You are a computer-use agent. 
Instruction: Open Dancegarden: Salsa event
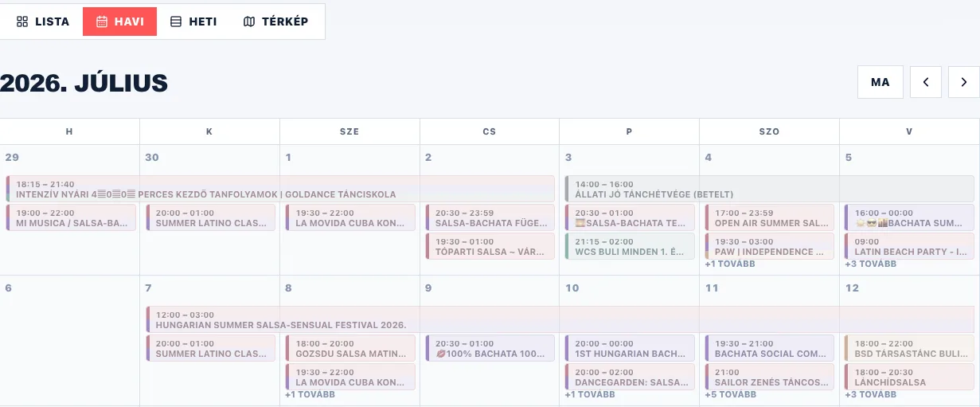point(630,377)
